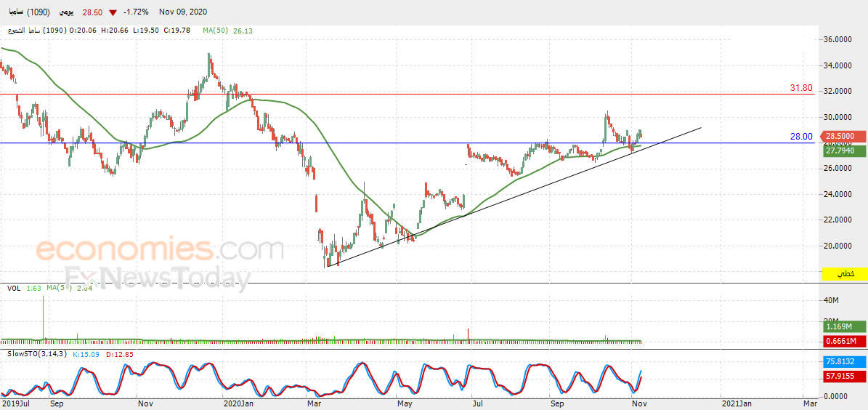Click the 22.0000 price axis label
Viewport: 868px width, 410px height.
click(837, 220)
